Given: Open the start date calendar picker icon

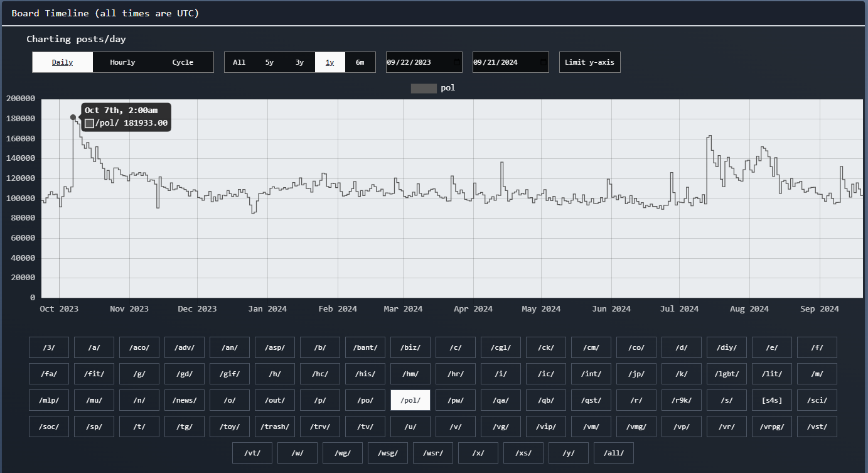Looking at the screenshot, I should pos(456,62).
